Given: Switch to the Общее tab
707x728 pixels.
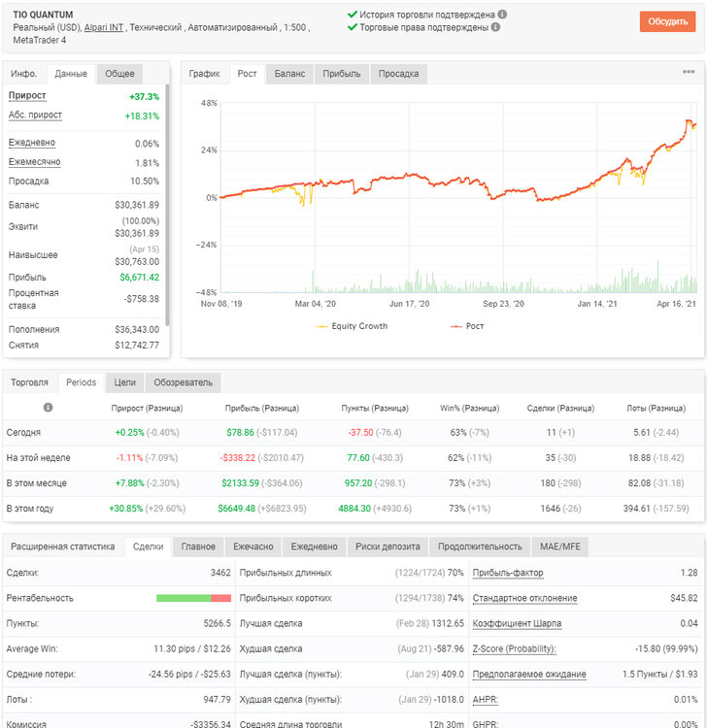Looking at the screenshot, I should [x=119, y=74].
